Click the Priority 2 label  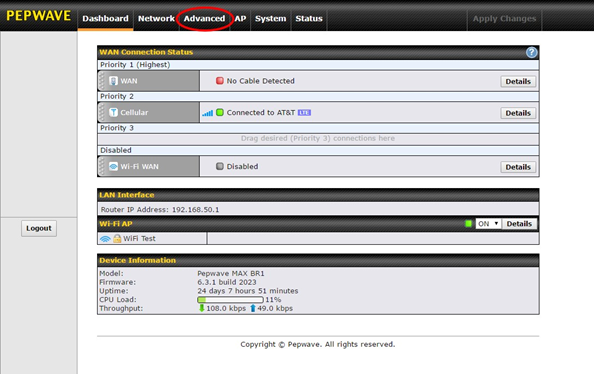[x=117, y=96]
